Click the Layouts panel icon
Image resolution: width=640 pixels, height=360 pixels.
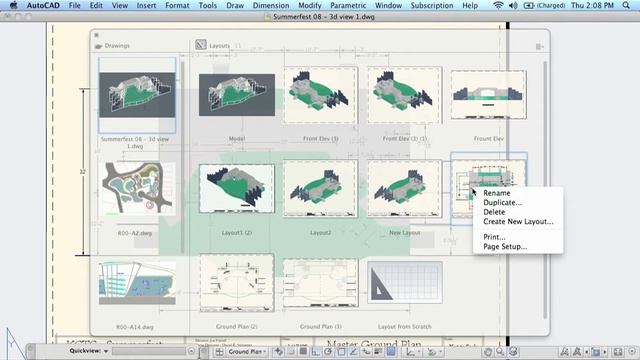[200, 44]
